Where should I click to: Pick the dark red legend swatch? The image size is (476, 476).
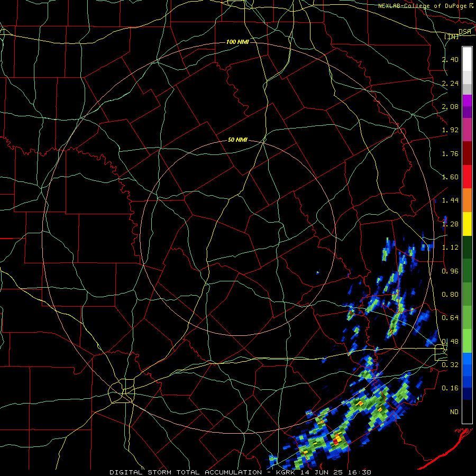467,153
